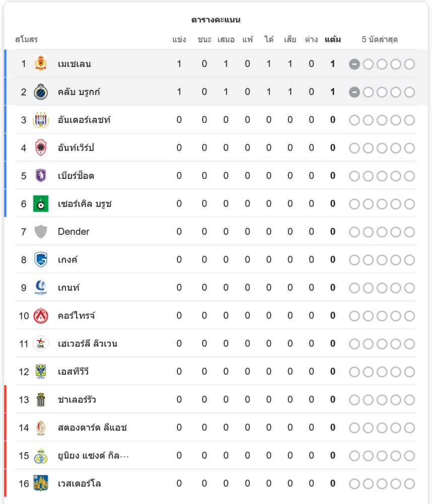Open the เกนท์ team link
The width and height of the screenshot is (432, 504).
click(x=69, y=288)
